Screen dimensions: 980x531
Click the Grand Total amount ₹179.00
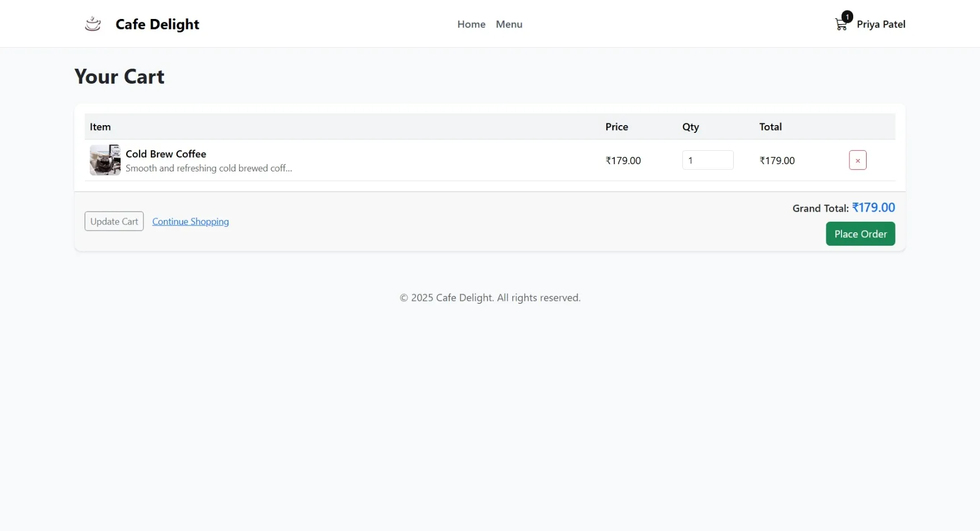(874, 207)
